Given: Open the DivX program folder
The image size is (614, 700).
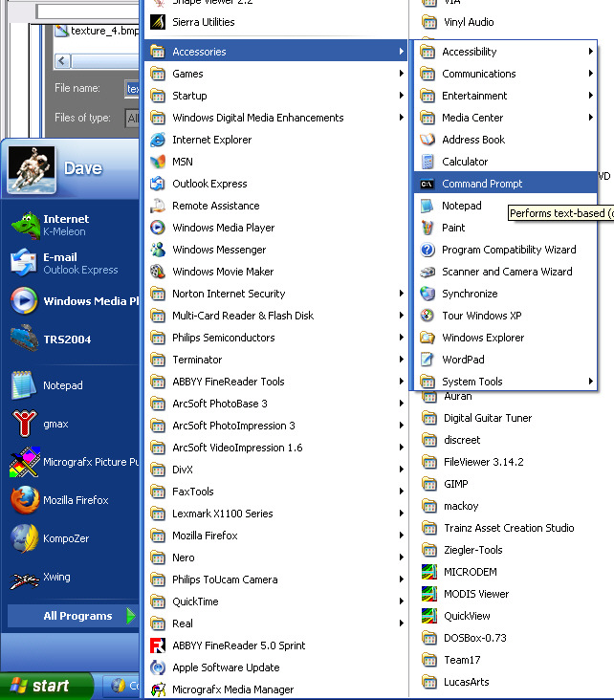Looking at the screenshot, I should 275,470.
